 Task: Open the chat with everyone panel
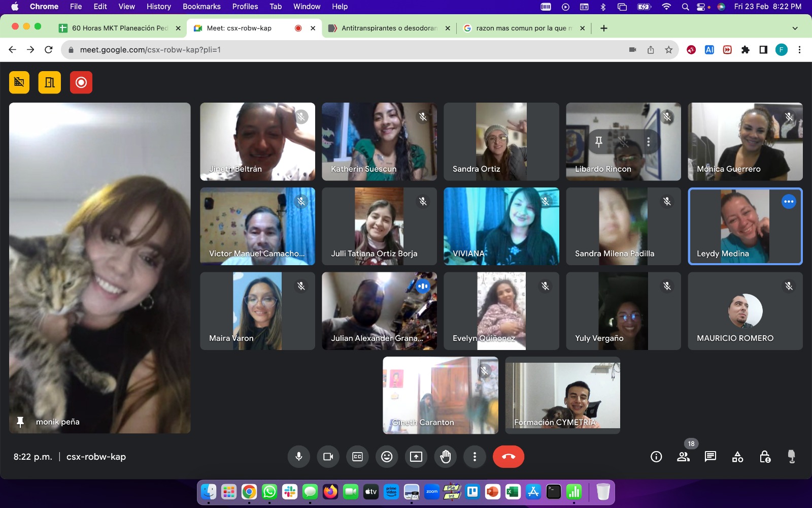point(710,457)
